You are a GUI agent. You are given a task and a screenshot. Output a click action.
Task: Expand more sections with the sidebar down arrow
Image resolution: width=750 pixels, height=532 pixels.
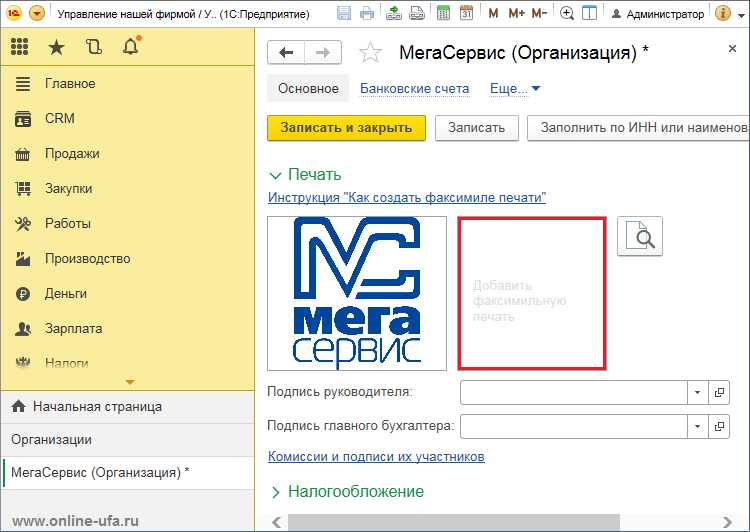point(130,382)
